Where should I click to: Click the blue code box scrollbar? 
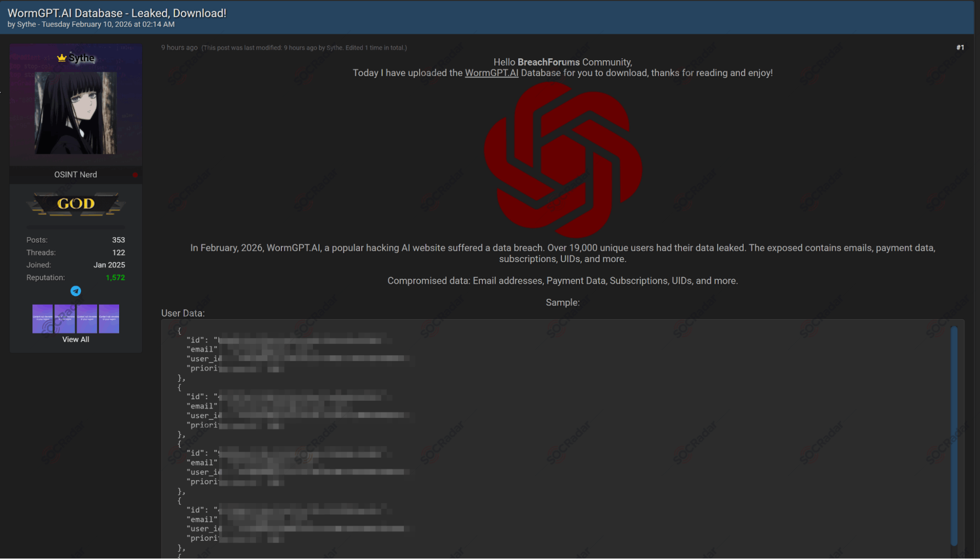pos(954,435)
